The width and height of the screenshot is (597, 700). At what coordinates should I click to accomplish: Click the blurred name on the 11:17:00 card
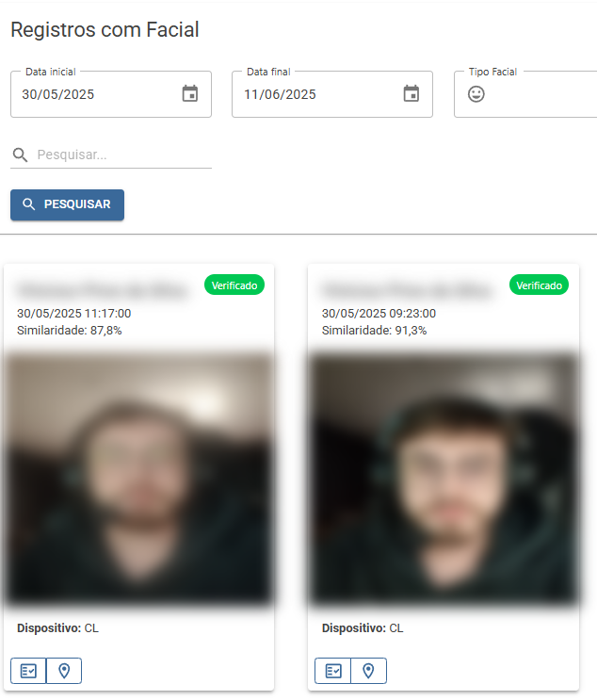pos(102,290)
